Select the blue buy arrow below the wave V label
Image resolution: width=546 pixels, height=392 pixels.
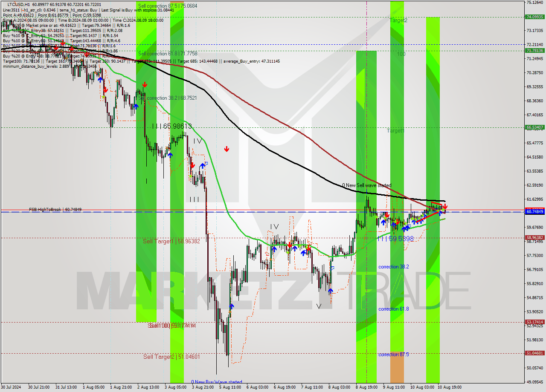point(331,291)
